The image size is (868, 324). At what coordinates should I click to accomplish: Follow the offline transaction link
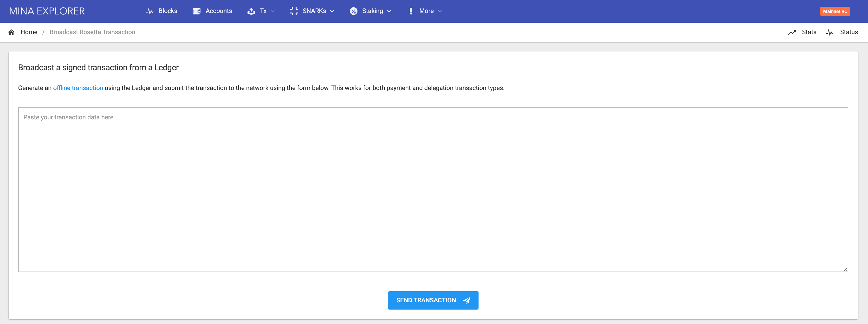click(78, 88)
